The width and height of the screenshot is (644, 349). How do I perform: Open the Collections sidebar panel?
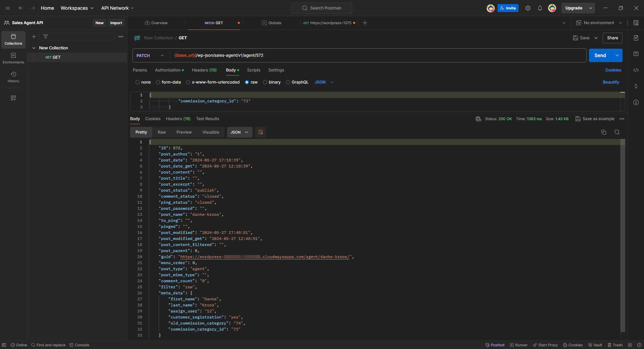13,40
